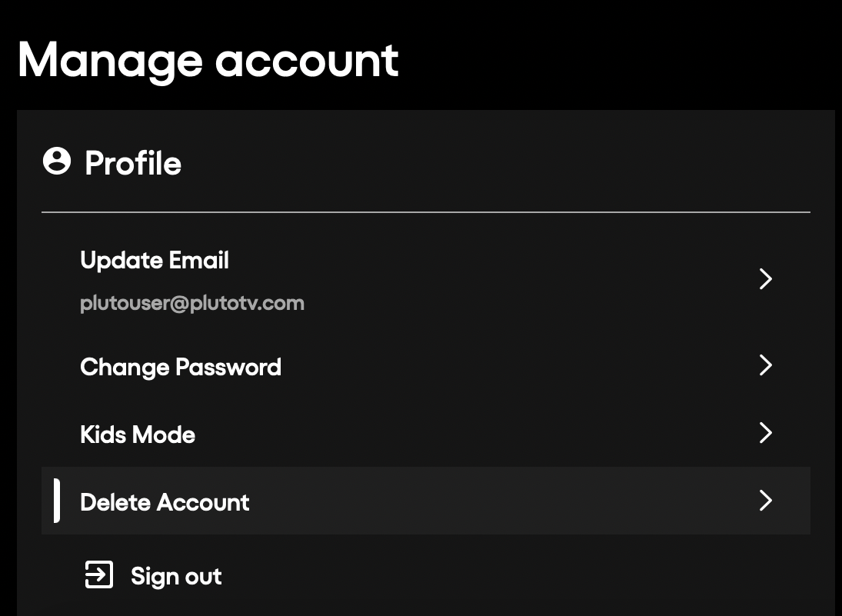Viewport: 842px width, 616px height.
Task: Expand Change Password using its right chevron
Action: click(x=765, y=365)
